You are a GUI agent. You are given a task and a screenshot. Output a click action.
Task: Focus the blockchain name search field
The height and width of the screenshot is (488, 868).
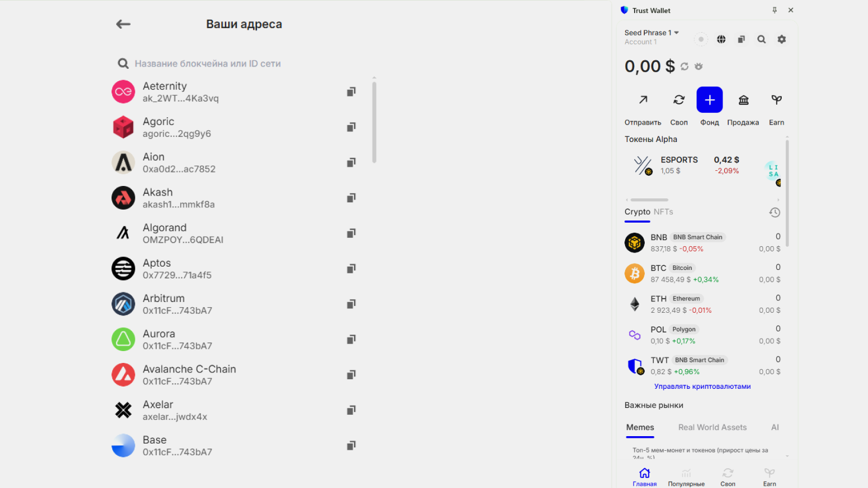click(207, 64)
